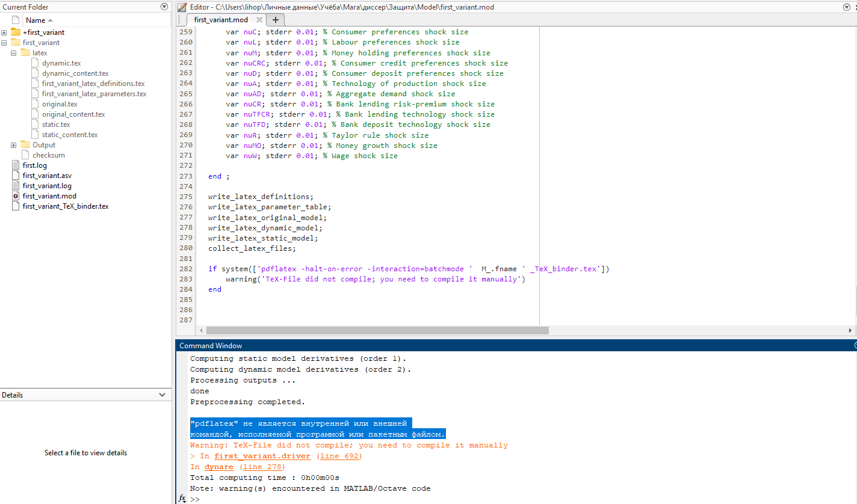Expand the Output folder
The image size is (857, 504).
click(14, 145)
